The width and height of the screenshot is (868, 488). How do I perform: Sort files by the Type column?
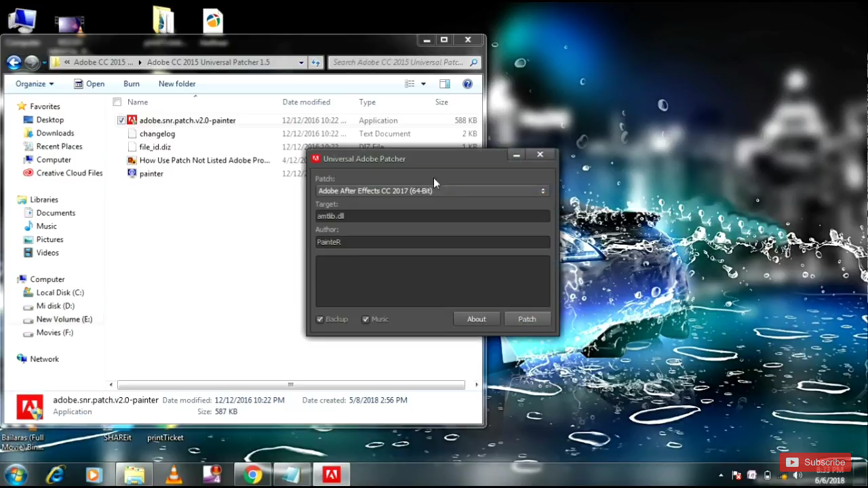[x=367, y=102]
